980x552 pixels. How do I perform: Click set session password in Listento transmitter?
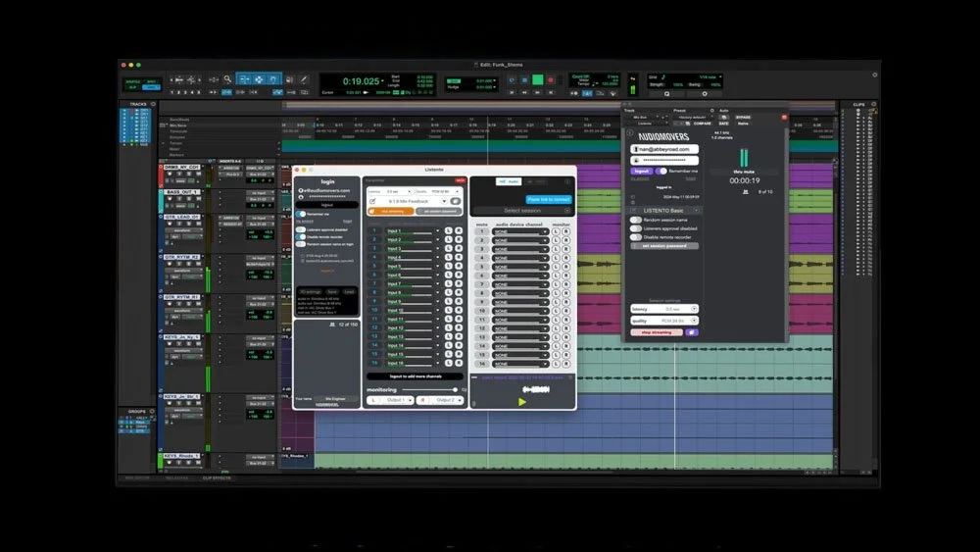click(439, 212)
